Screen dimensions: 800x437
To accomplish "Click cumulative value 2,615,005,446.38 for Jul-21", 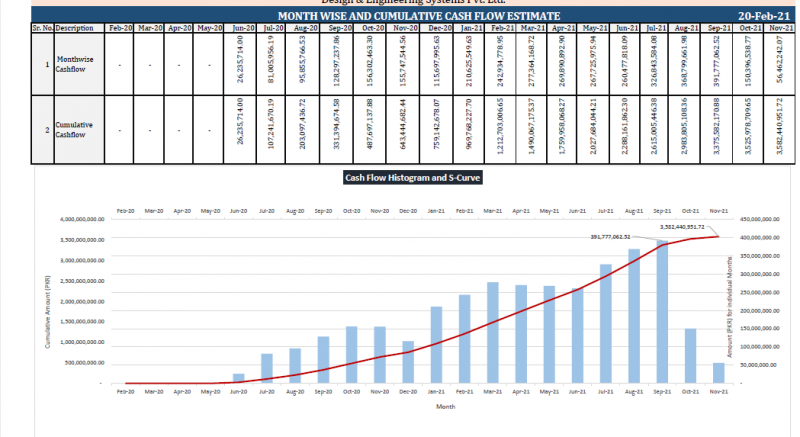I will point(654,126).
